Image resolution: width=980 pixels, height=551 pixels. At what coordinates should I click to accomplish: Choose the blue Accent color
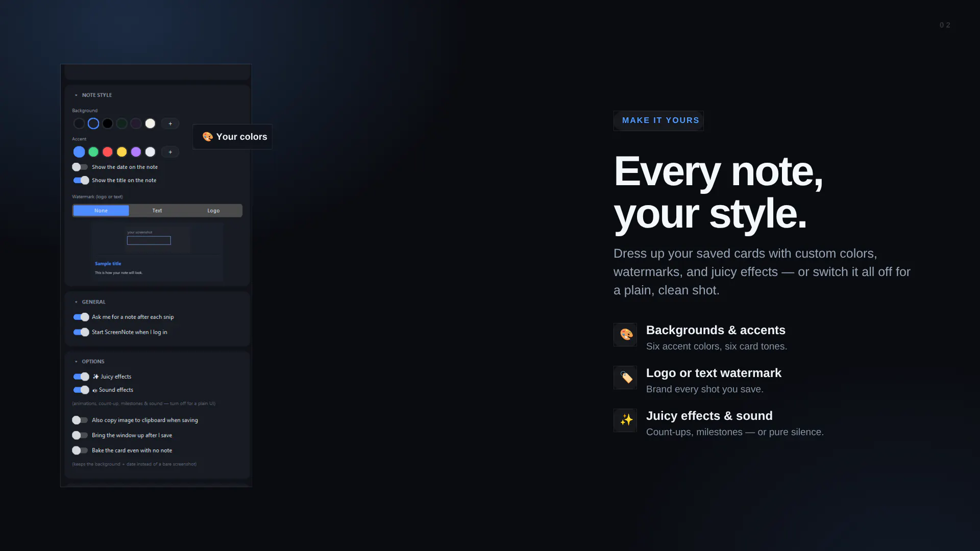pos(79,152)
